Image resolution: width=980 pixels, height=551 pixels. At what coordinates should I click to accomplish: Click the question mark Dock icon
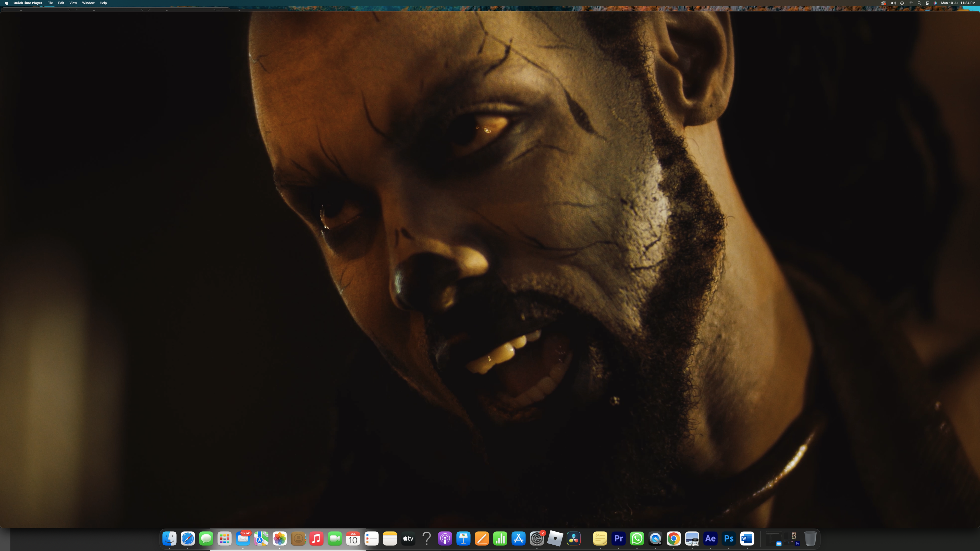tap(426, 539)
